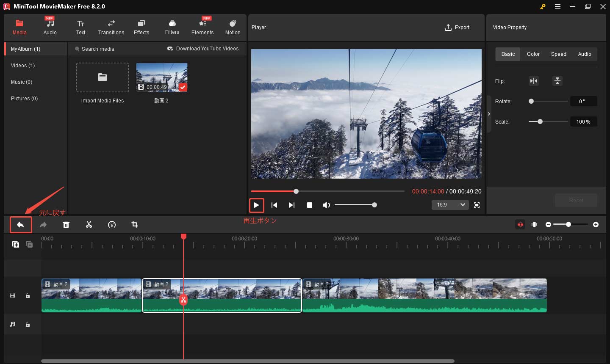610x364 pixels.
Task: Mute the player volume icon
Action: click(326, 205)
